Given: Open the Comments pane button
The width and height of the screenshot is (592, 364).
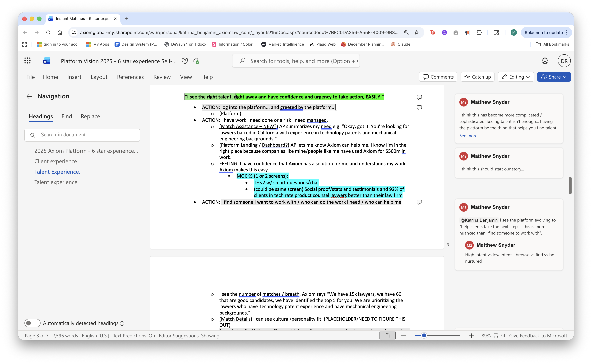Looking at the screenshot, I should 438,77.
